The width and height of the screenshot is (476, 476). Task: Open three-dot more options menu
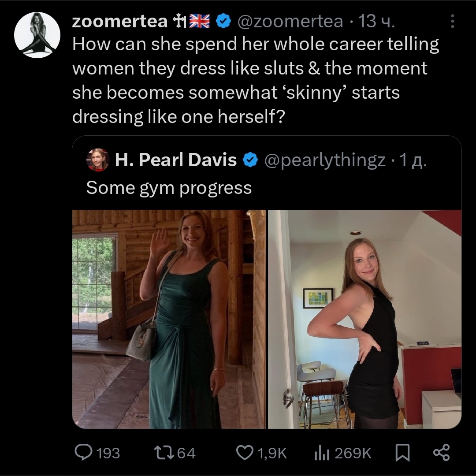(453, 21)
